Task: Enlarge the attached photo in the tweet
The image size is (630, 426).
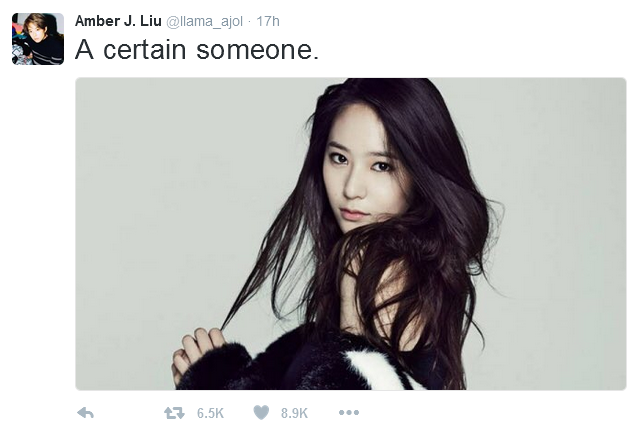Action: click(350, 233)
